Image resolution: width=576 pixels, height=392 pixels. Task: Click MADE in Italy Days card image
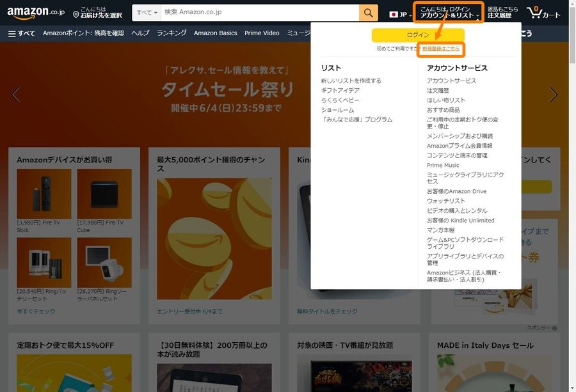click(x=494, y=373)
